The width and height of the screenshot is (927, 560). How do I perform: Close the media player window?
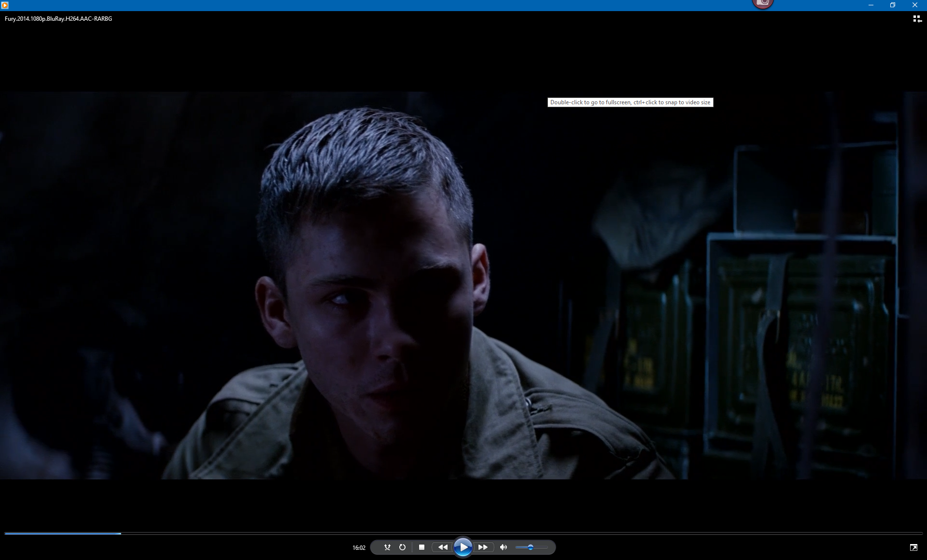click(914, 5)
